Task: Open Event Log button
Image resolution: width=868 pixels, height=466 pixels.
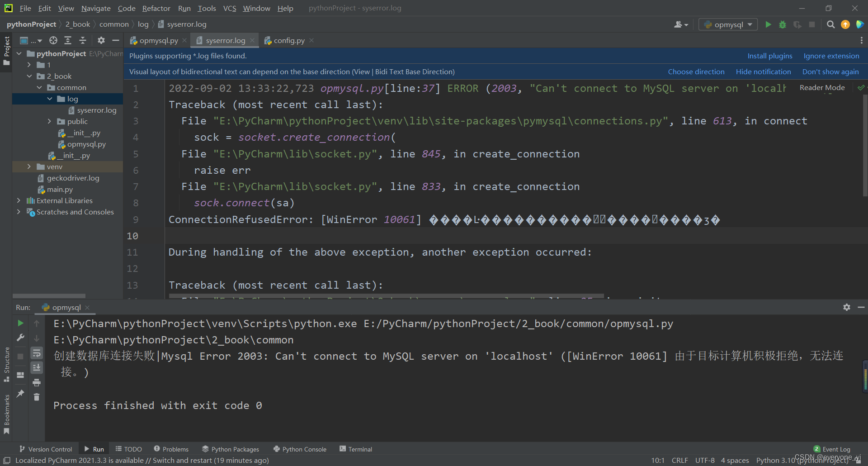Action: pyautogui.click(x=832, y=449)
